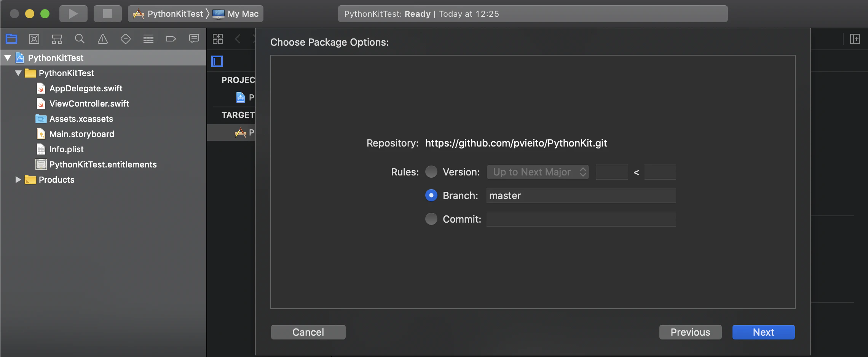Select the Products folder row
This screenshot has width=868, height=357.
pos(104,180)
